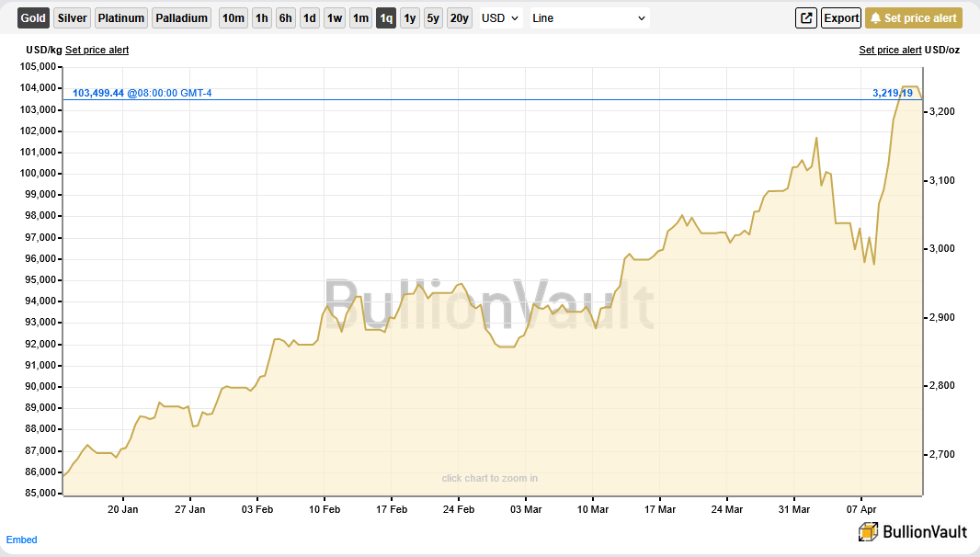This screenshot has height=557, width=980.
Task: Click the 'click chart to zoom in' hint
Action: tap(489, 478)
